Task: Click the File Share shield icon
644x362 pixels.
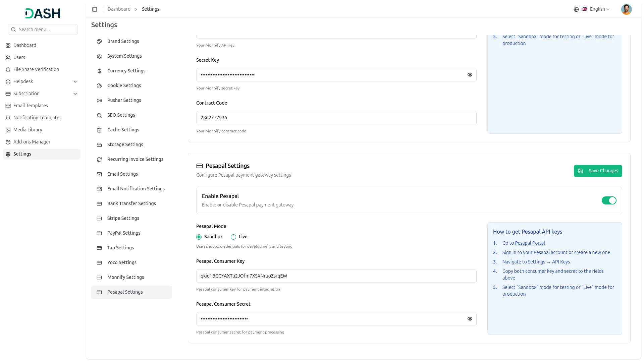Action: (8, 70)
